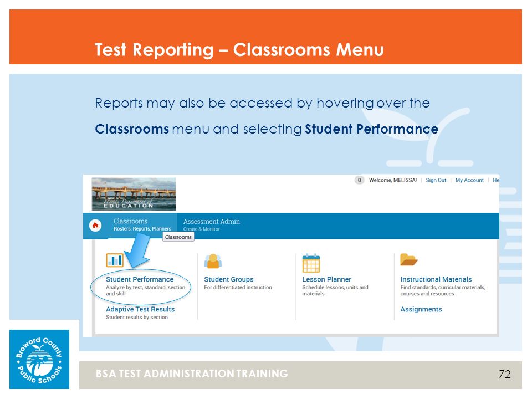Click the notification count badge showing 0

(359, 180)
